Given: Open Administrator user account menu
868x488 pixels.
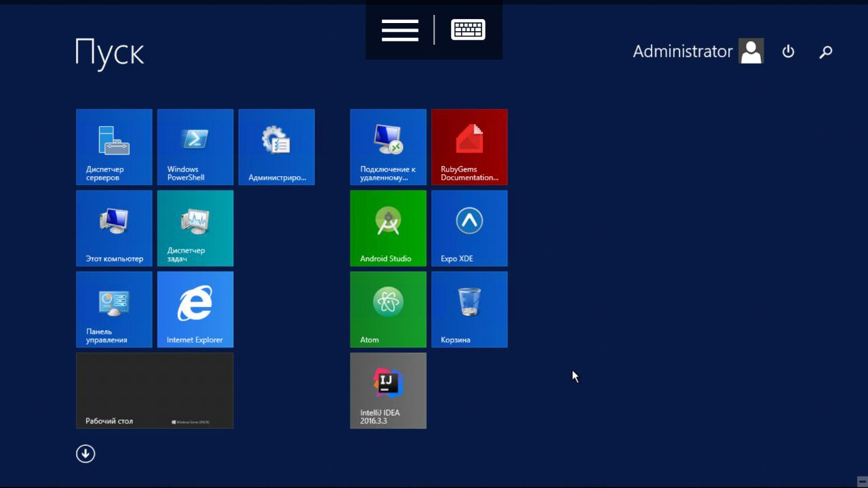Looking at the screenshot, I should coord(698,52).
